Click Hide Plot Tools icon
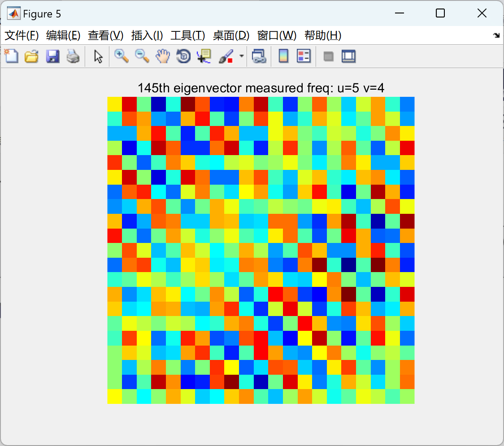 (328, 56)
